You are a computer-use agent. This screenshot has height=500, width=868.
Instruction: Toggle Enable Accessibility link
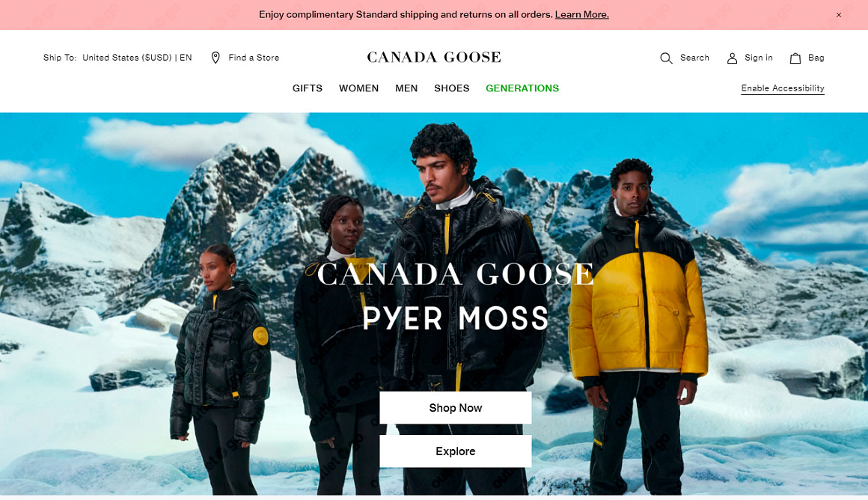point(783,88)
